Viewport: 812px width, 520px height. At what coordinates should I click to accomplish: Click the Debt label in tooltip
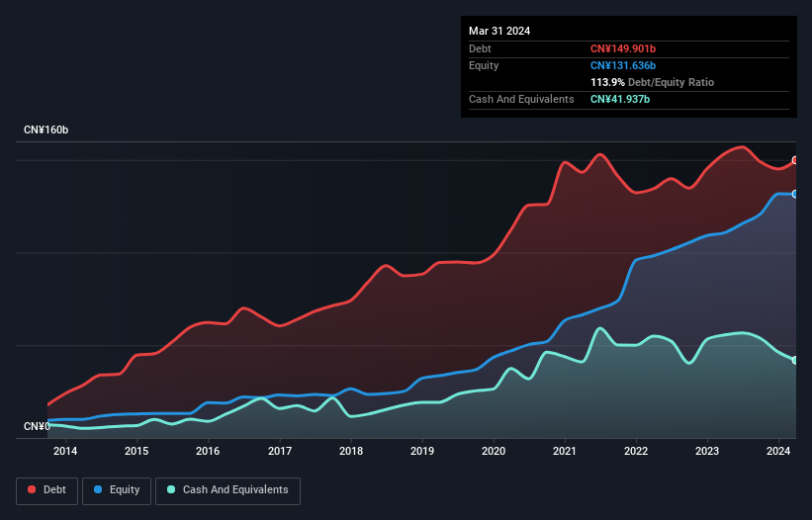point(480,48)
